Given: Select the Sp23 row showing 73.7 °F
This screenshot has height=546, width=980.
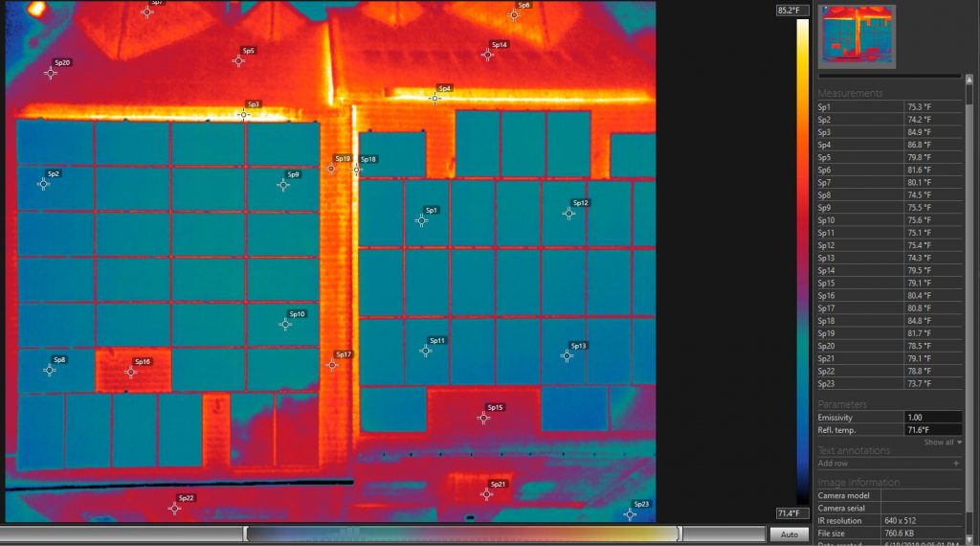Looking at the screenshot, I should tap(889, 383).
